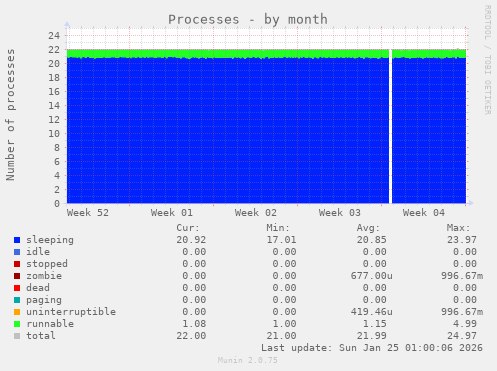Click the blue sleeping legend swatch

[x=17, y=240]
